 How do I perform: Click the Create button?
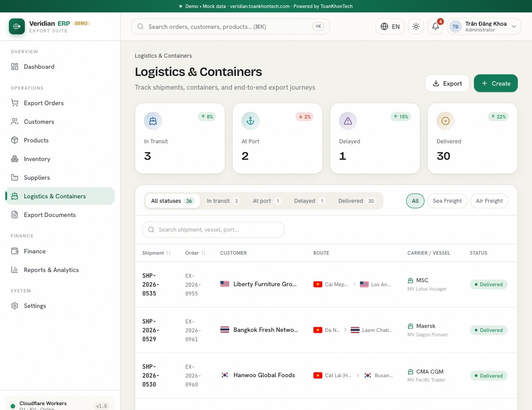[496, 83]
